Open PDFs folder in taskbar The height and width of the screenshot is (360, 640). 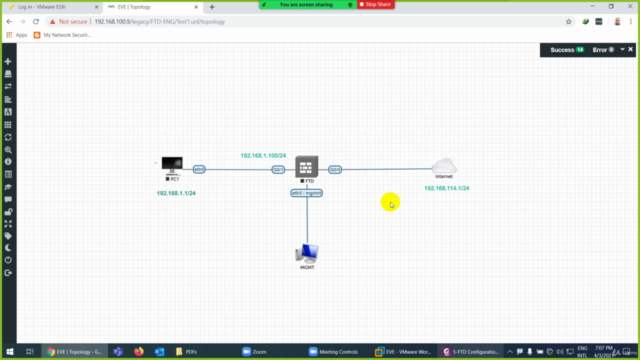[187, 351]
